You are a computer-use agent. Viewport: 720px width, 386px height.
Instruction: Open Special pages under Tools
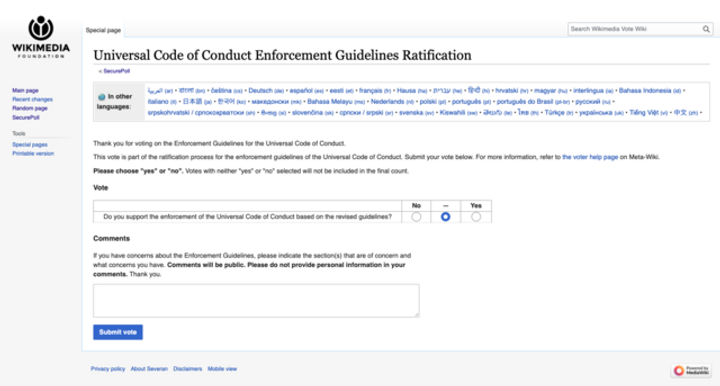pos(30,145)
